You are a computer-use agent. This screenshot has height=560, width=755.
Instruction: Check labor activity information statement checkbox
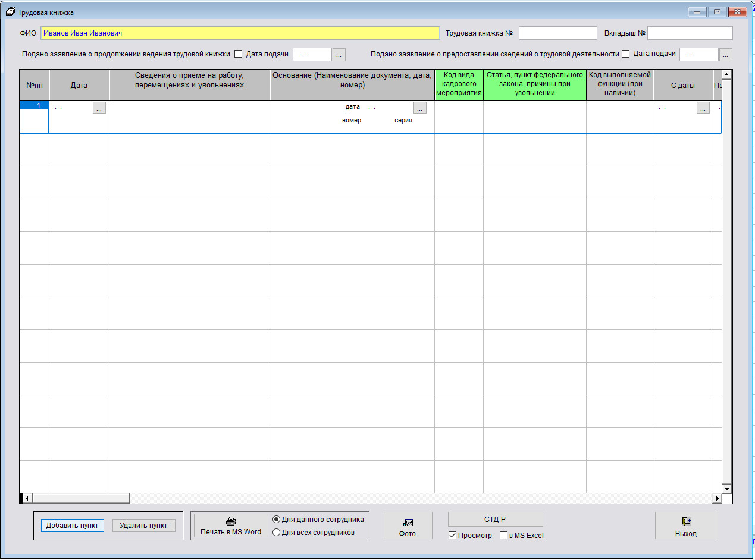[x=625, y=54]
